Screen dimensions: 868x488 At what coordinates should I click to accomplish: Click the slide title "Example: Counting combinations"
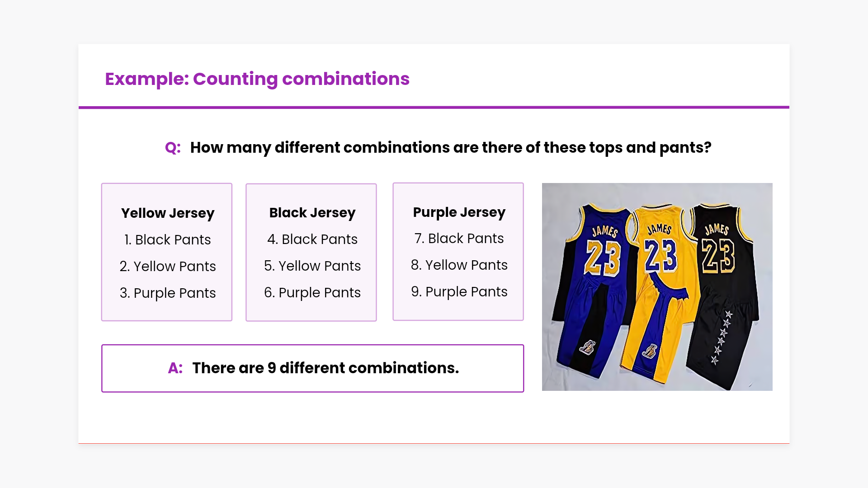click(257, 79)
